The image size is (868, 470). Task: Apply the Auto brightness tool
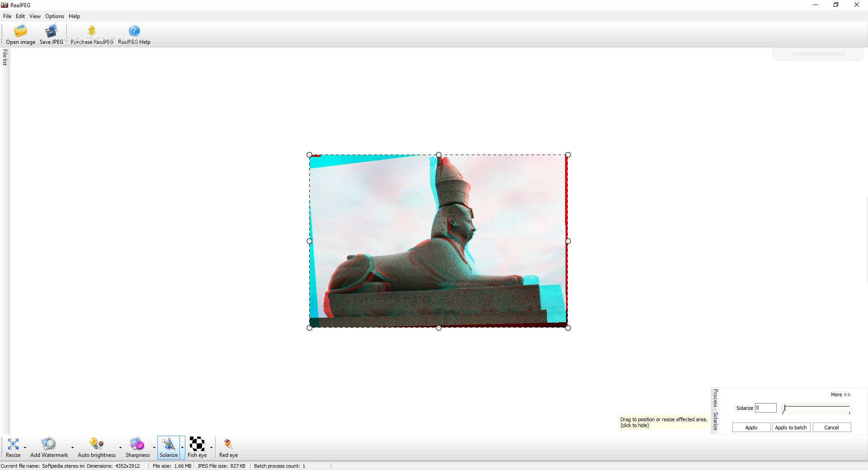coord(97,447)
